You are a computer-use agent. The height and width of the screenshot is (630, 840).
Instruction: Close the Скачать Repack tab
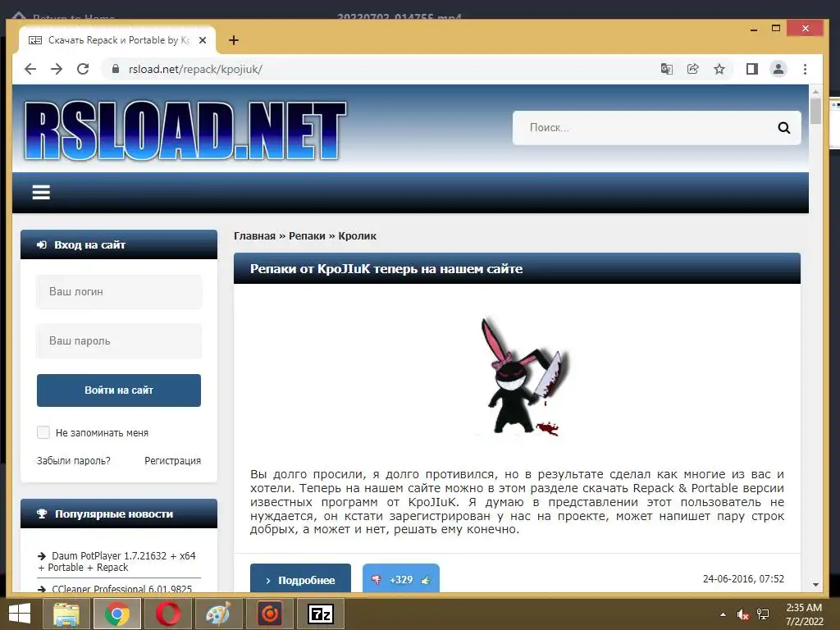(203, 40)
